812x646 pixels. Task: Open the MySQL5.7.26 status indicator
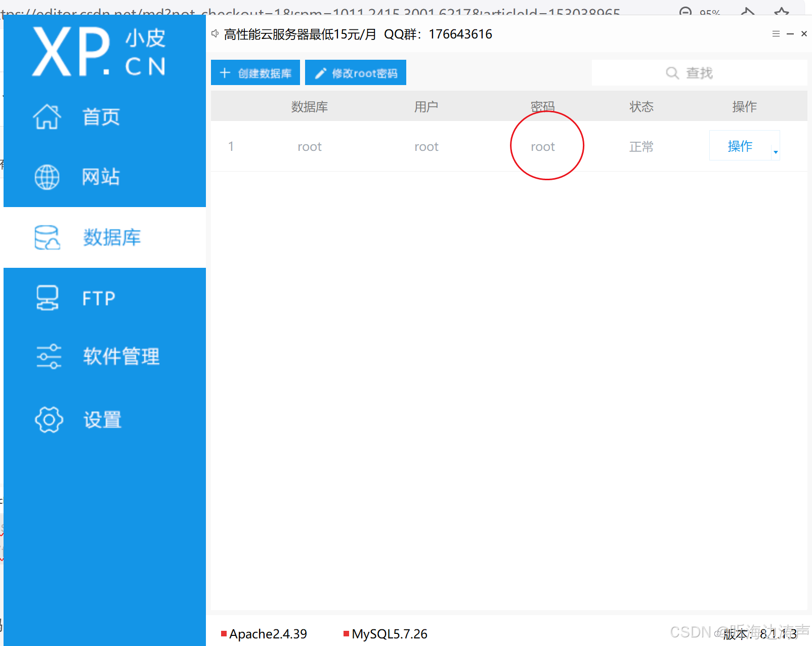pos(390,633)
